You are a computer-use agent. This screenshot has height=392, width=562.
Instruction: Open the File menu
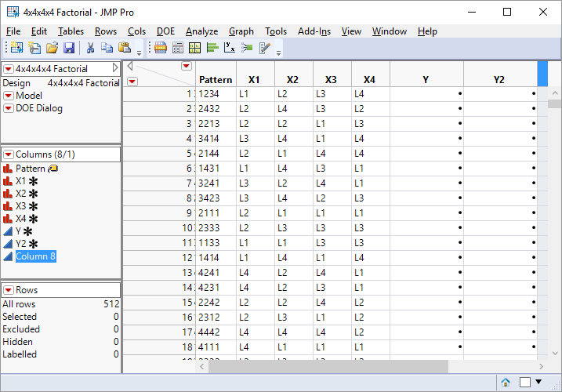[13, 31]
